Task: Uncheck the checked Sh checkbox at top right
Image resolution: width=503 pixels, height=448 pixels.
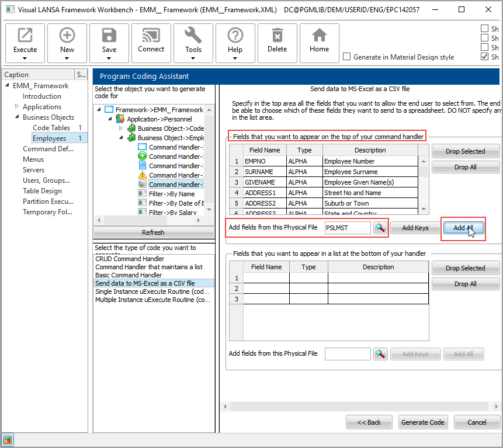Action: coord(484,57)
